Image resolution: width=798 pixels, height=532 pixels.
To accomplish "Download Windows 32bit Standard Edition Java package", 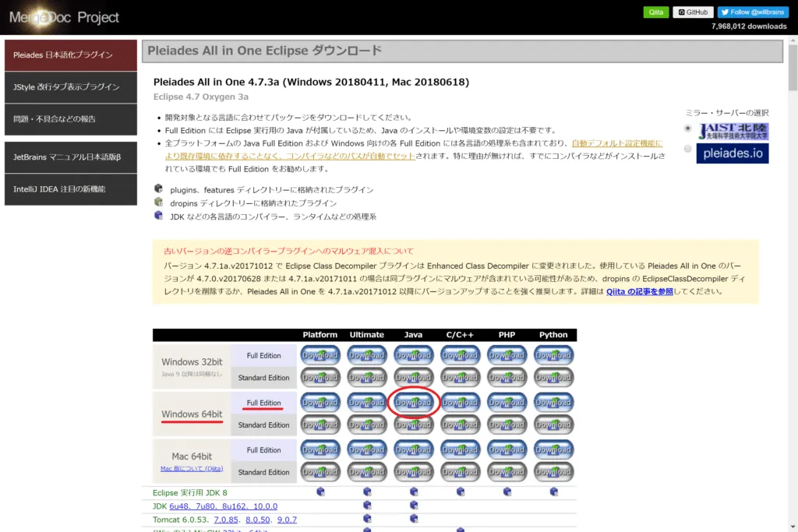I will coord(413,377).
